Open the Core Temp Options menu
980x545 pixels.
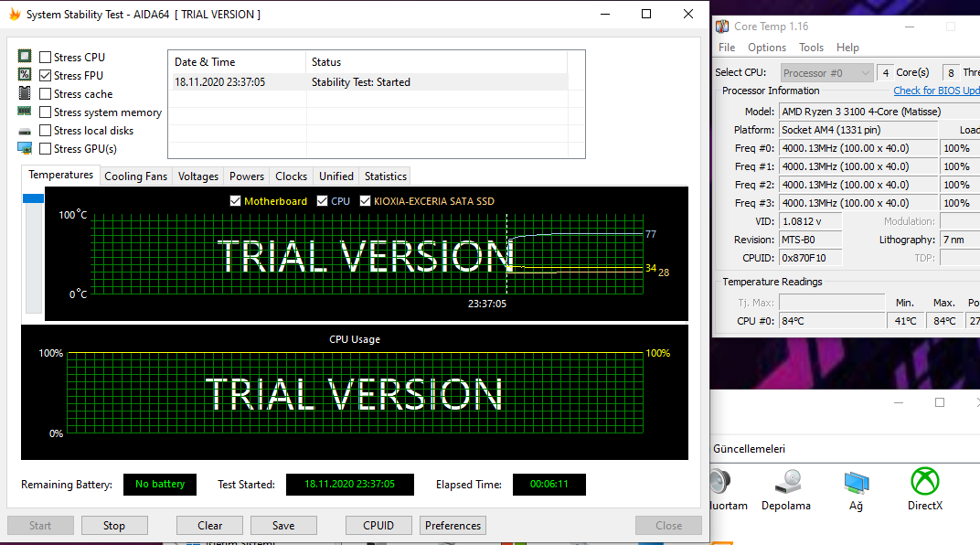pos(767,48)
